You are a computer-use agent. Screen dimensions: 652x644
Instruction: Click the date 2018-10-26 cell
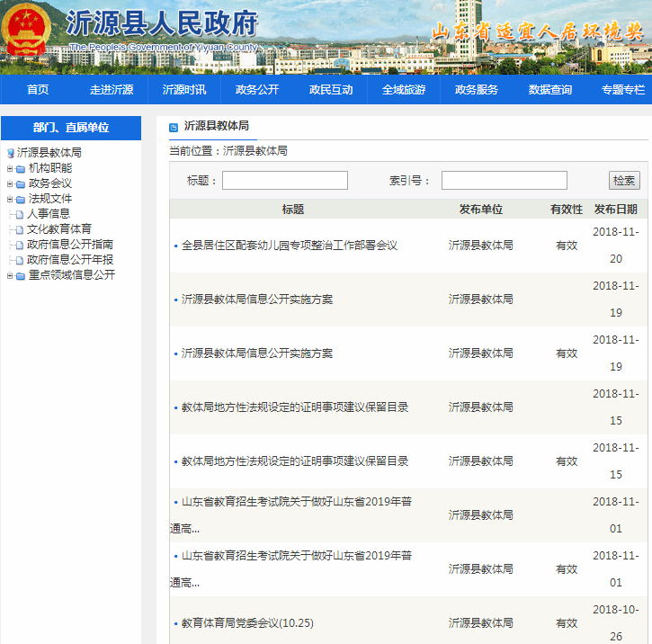coord(616,622)
